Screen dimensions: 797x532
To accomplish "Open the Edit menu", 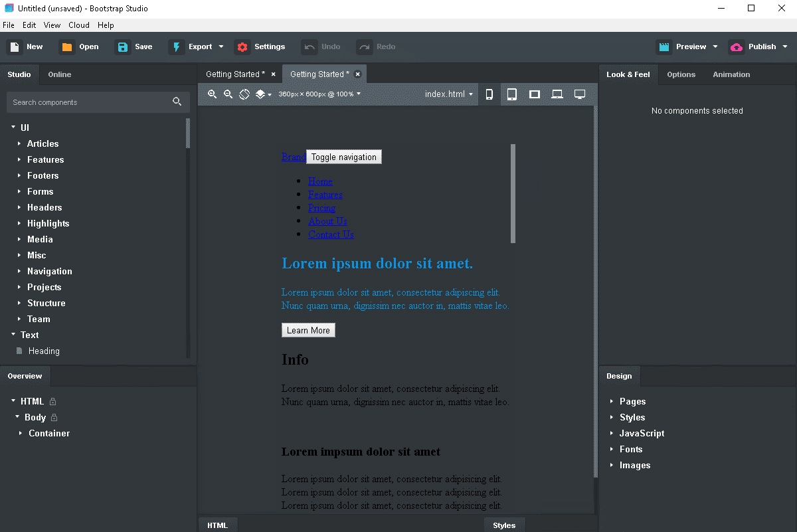I will 29,25.
